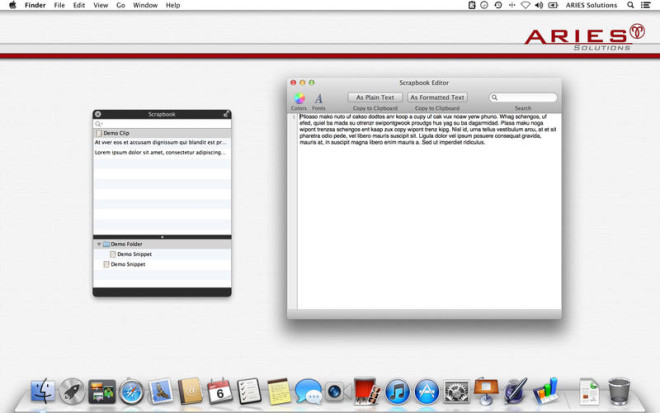Open System Preferences from the Dock
This screenshot has width=660, height=413.
456,392
